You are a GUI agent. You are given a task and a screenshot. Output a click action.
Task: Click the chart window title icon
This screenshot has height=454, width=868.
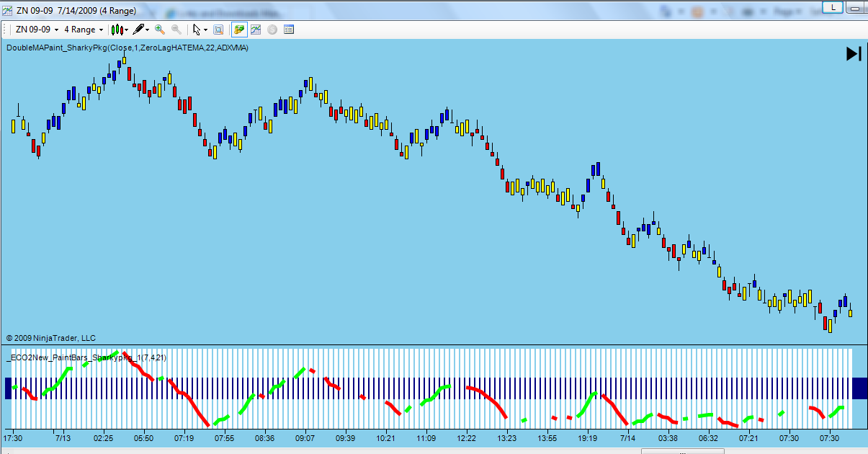(x=7, y=9)
